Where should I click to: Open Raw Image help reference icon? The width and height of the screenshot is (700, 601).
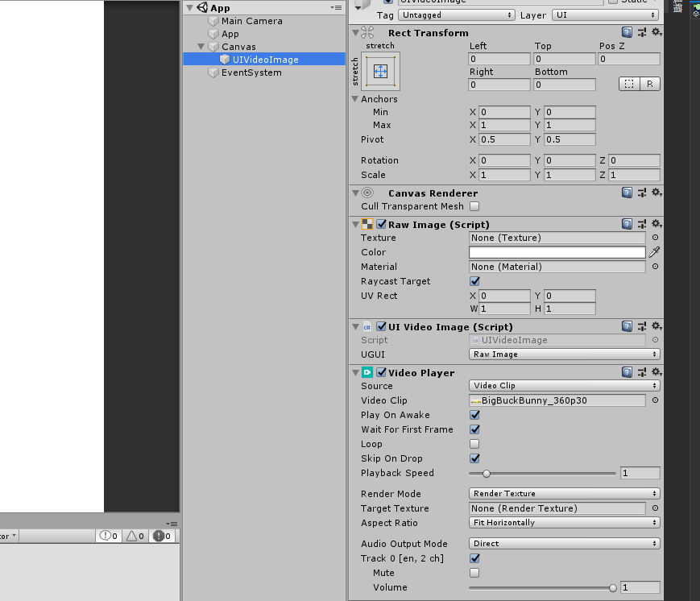[627, 224]
